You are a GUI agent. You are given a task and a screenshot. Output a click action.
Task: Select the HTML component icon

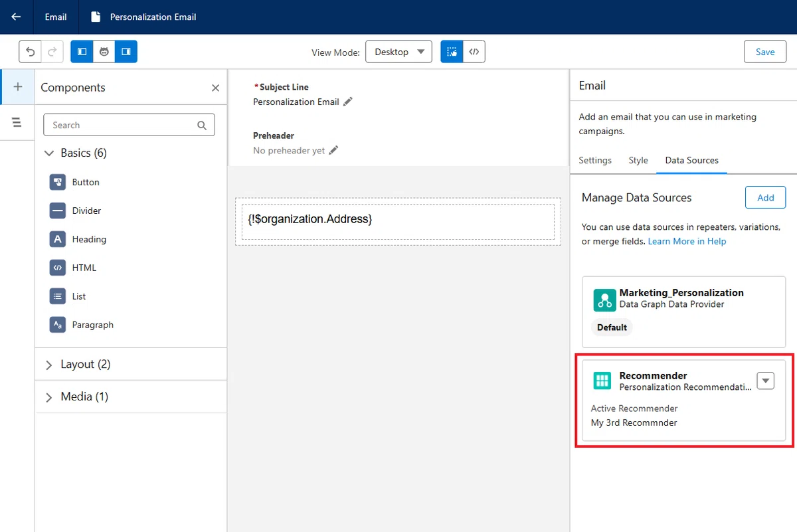pos(58,268)
